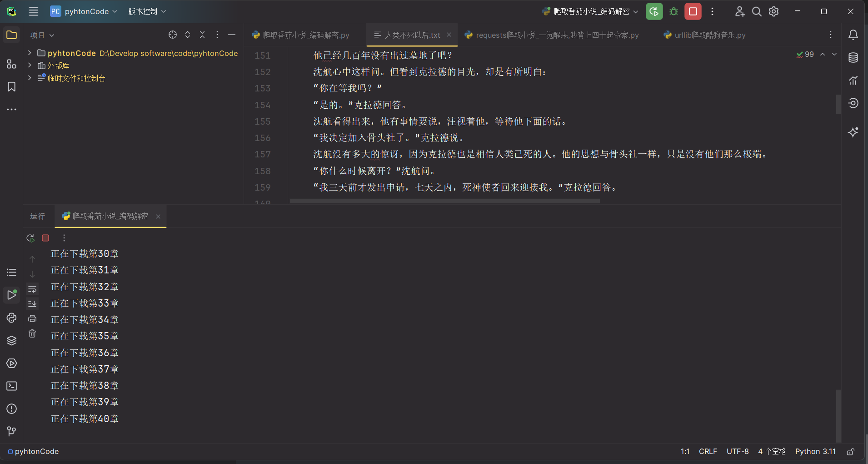Rerun the 爬取番茄小说_编码解密 script
The image size is (868, 464).
click(x=30, y=237)
